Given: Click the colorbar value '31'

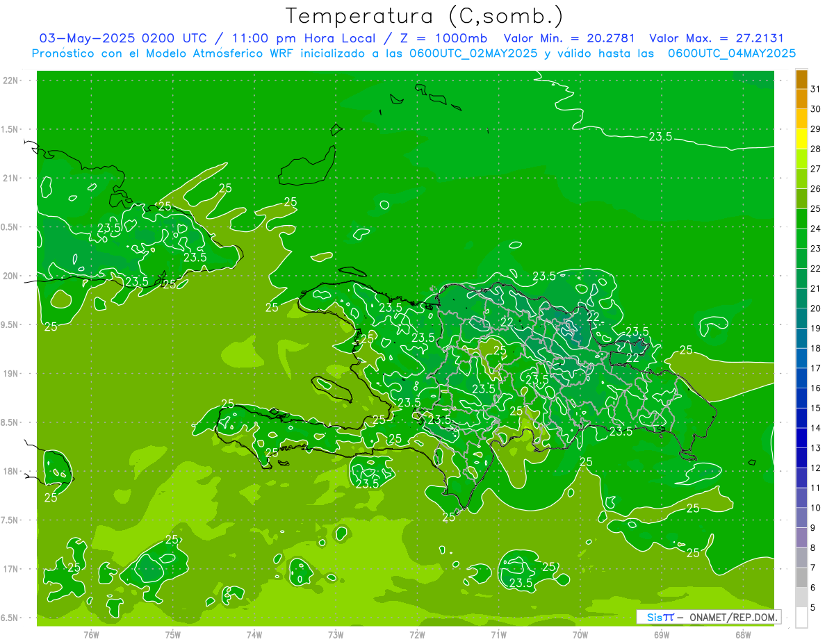Looking at the screenshot, I should tap(815, 89).
